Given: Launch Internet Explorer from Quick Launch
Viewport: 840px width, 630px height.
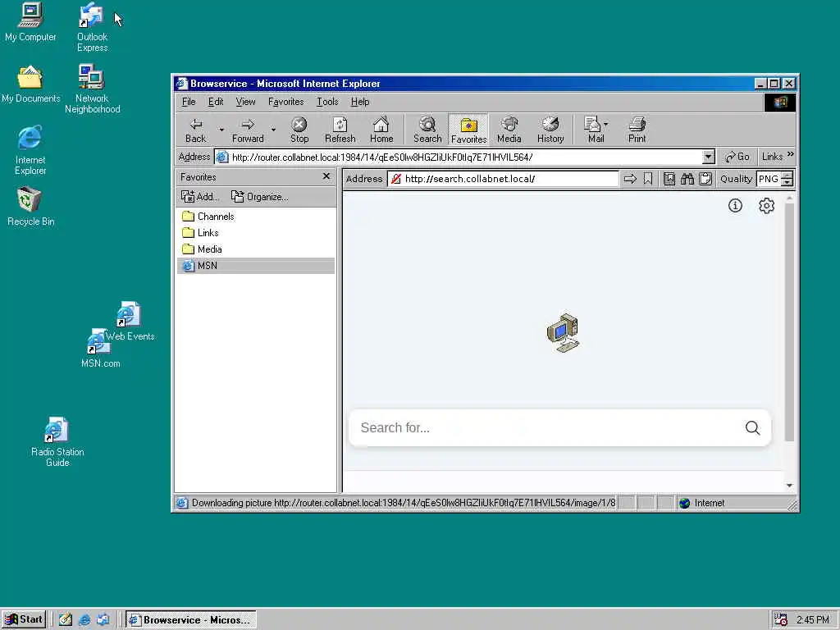Looking at the screenshot, I should coord(84,620).
